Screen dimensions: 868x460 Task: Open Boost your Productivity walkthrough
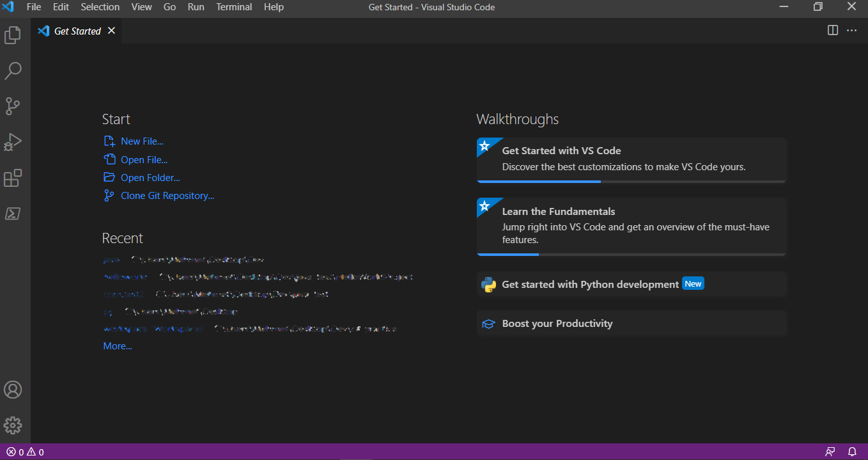(632, 324)
